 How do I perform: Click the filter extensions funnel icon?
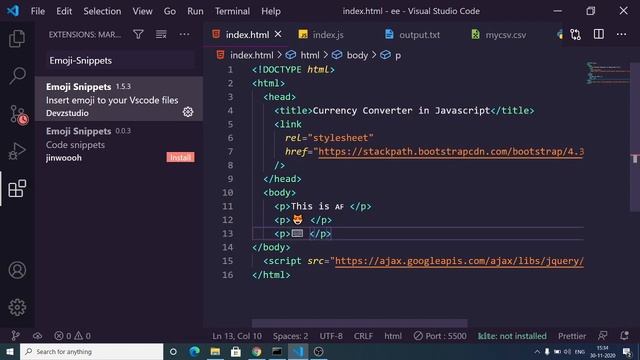click(138, 34)
